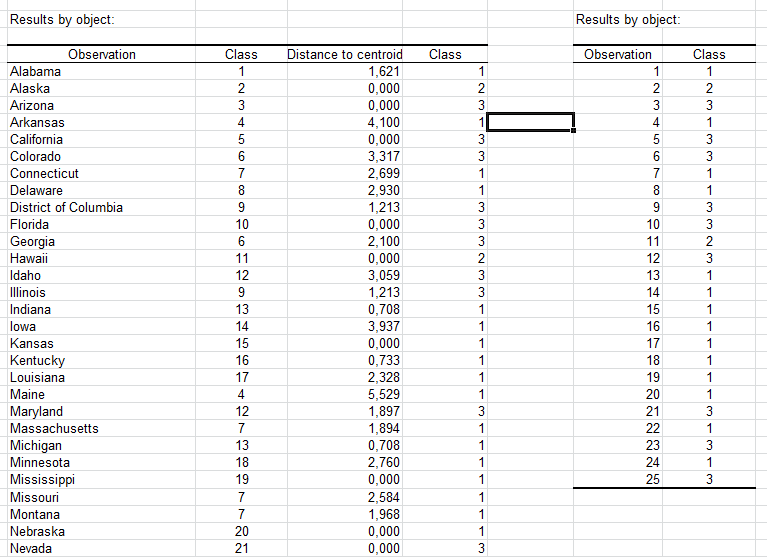Select the Maine cell
This screenshot has width=767, height=557.
click(101, 394)
